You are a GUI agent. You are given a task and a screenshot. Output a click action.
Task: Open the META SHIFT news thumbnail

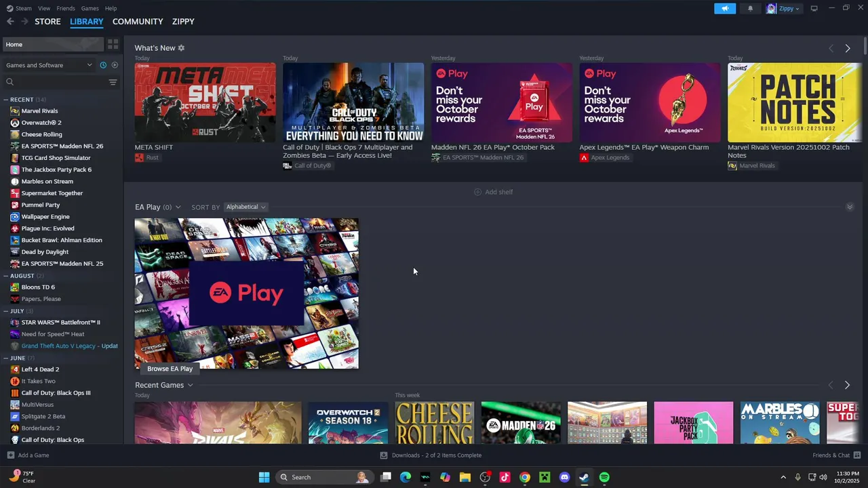(205, 102)
